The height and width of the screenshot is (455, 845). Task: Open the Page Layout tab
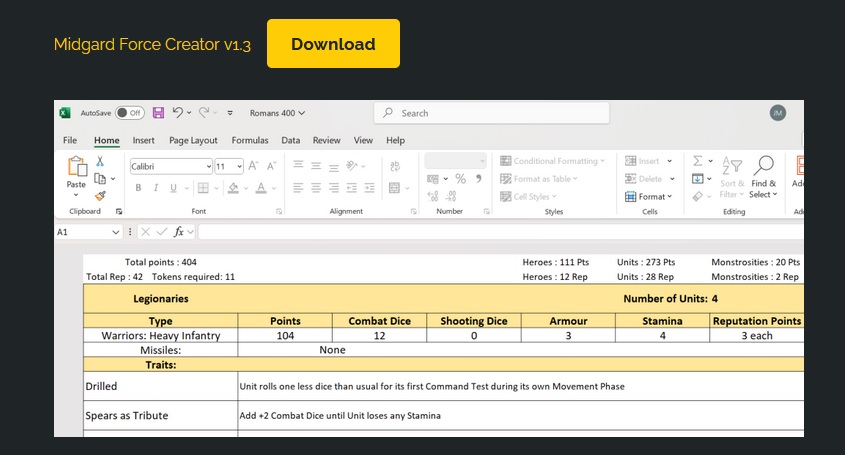(193, 140)
